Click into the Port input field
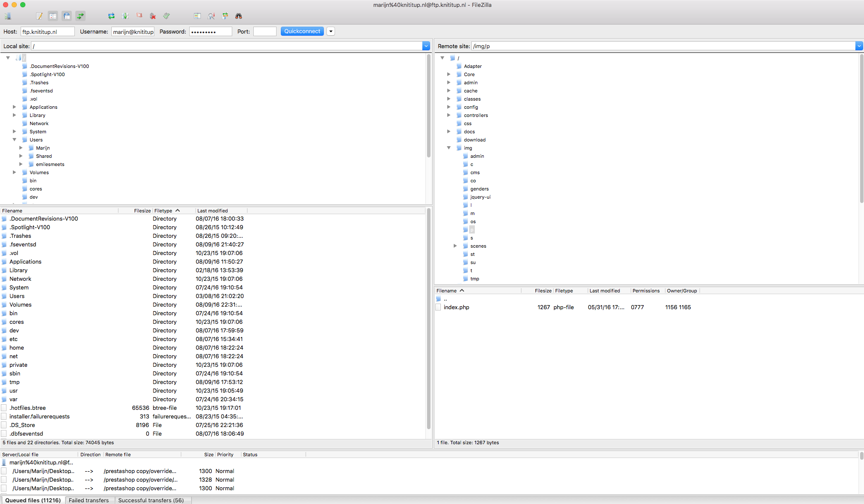 coord(264,31)
